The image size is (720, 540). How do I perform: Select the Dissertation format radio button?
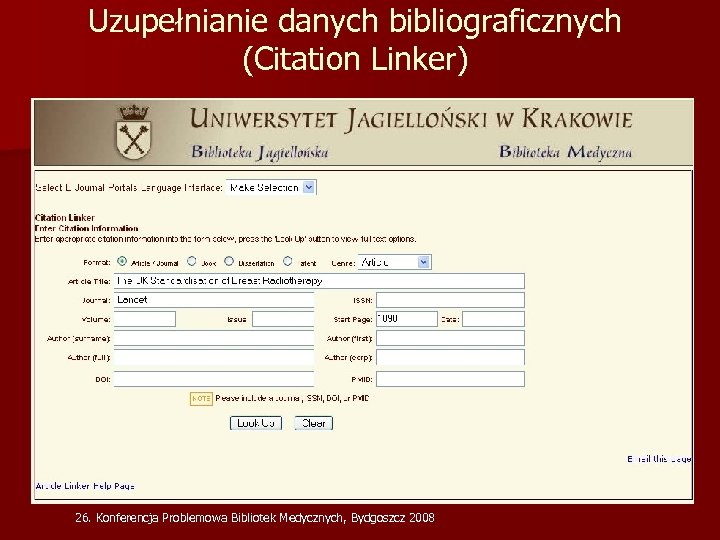click(229, 261)
